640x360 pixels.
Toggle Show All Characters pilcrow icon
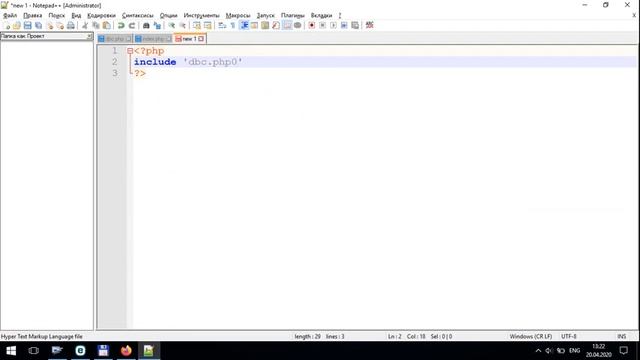pos(233,25)
